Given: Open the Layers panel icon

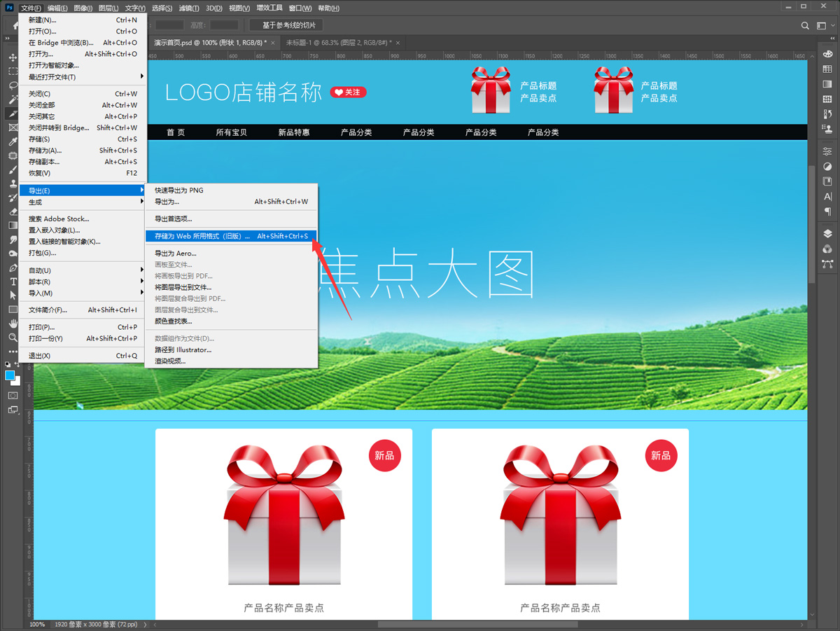Looking at the screenshot, I should [827, 234].
